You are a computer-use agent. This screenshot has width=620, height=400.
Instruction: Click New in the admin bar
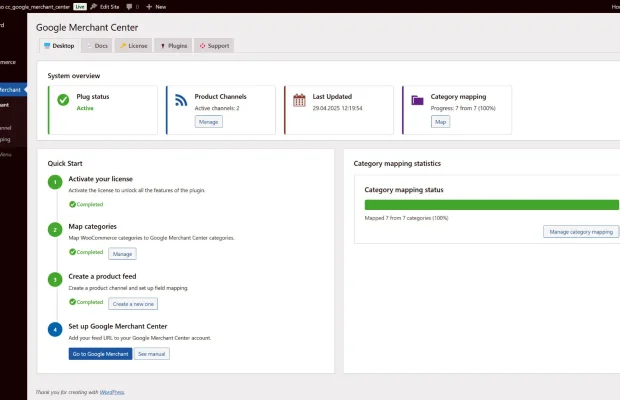click(156, 7)
